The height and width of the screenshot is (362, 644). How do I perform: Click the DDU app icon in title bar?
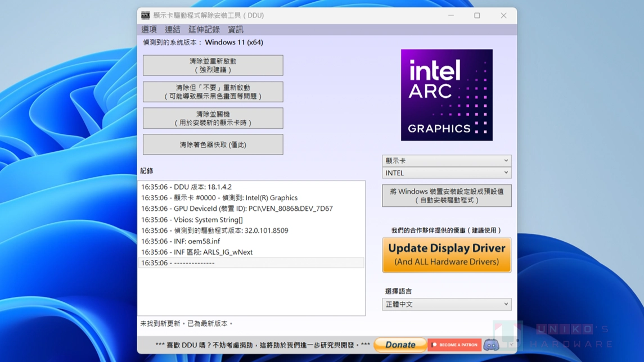point(146,16)
